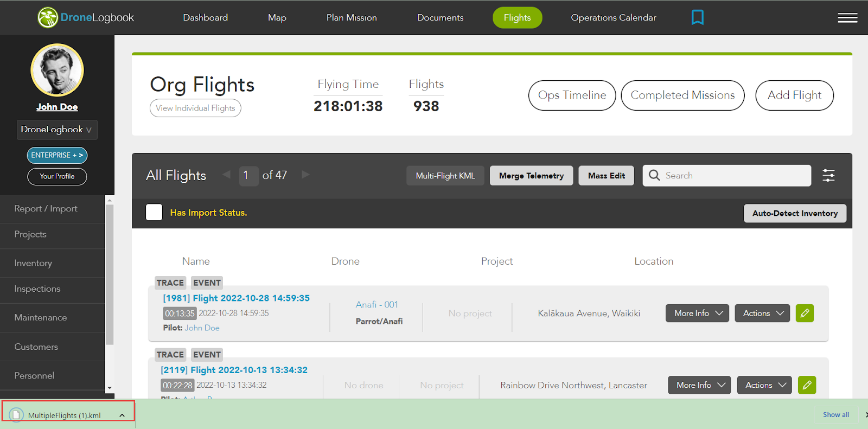Image resolution: width=868 pixels, height=429 pixels.
Task: Click EVENT tag on flight 1981
Action: 207,283
